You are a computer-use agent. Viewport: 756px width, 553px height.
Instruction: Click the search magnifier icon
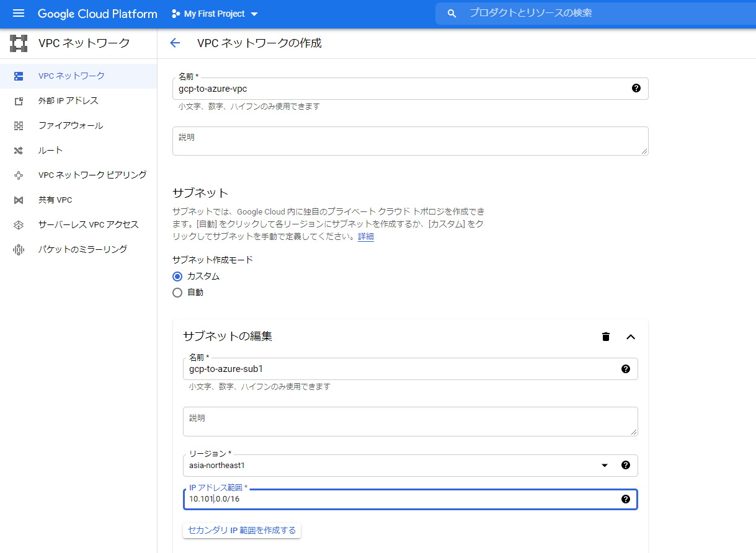452,14
